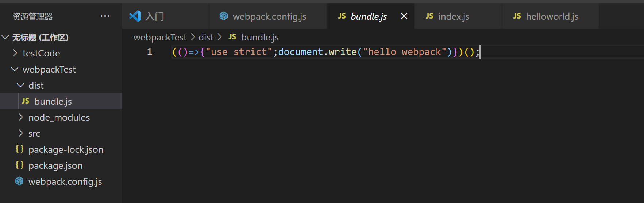Screen dimensions: 644x203
Task: Click JS icon on index.js tab
Action: tap(429, 16)
